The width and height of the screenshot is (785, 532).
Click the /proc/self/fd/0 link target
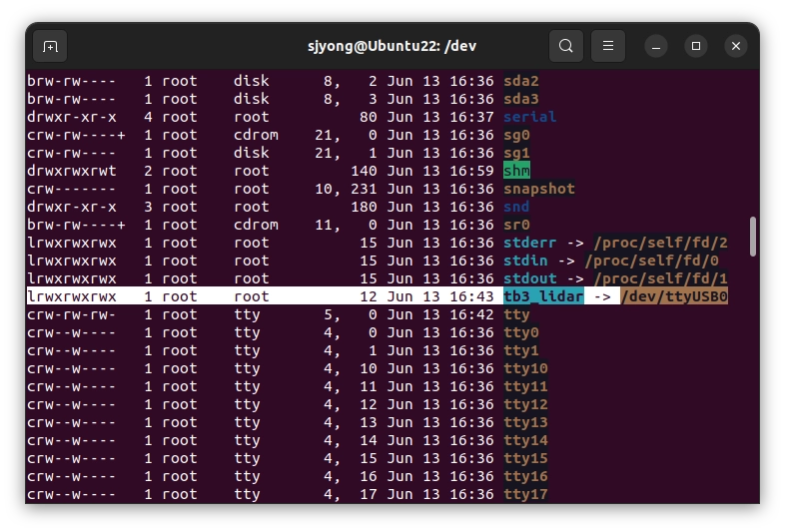[652, 262]
